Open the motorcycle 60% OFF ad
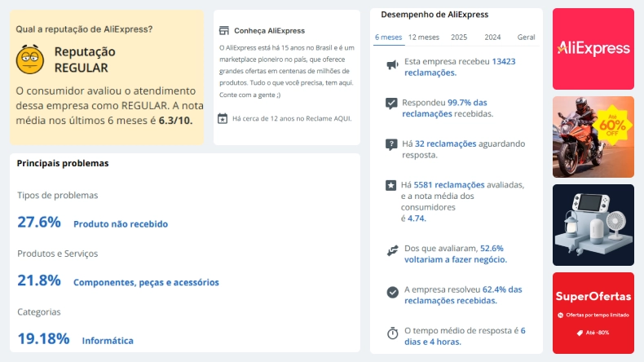Screen dimensions: 644x362 [x=593, y=137]
